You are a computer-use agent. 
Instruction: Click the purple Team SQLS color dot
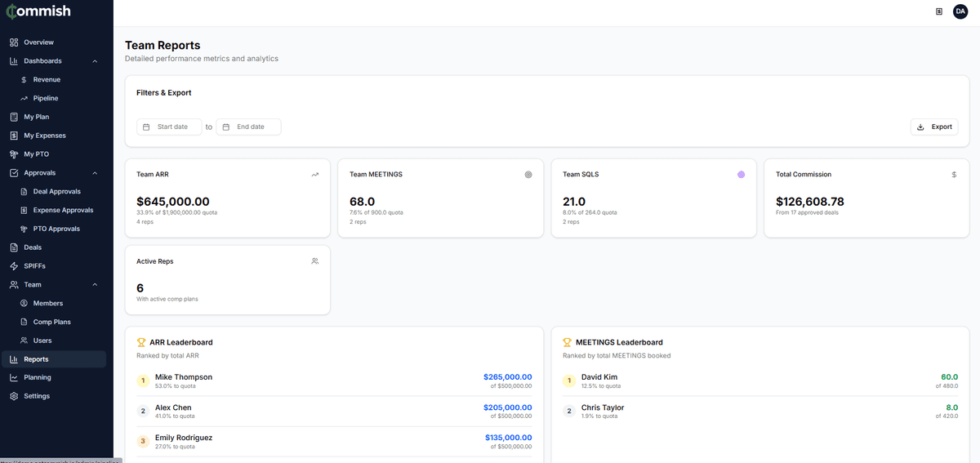(x=742, y=175)
